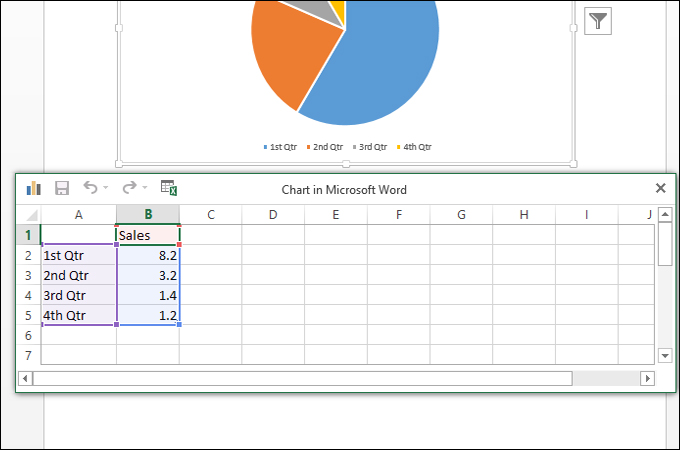Edit data in Microsoft Excel with the table icon
Image resolution: width=680 pixels, height=450 pixels.
[169, 188]
